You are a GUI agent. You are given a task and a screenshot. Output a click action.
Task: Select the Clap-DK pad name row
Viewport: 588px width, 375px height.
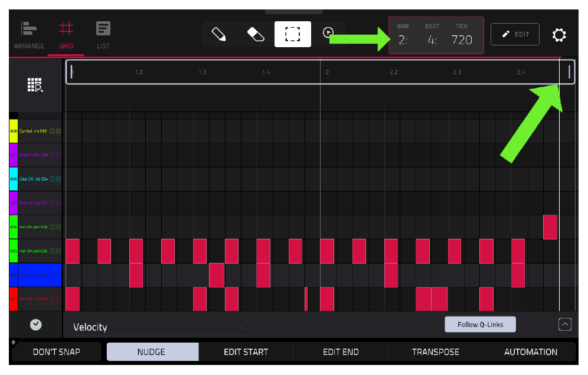pos(34,179)
